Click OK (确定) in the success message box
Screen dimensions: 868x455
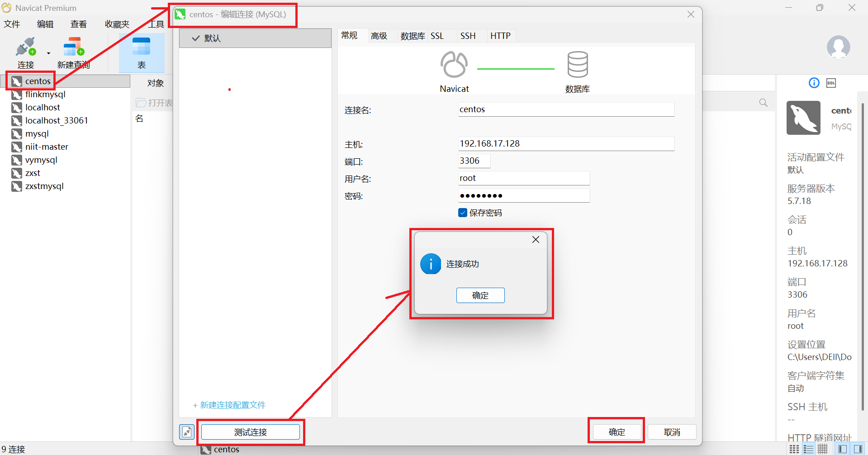480,295
